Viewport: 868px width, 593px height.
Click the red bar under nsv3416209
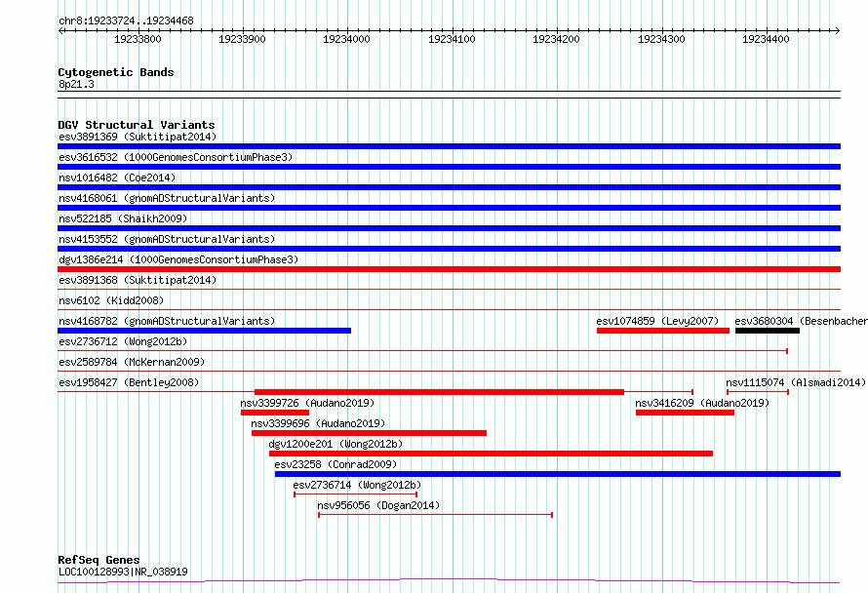pyautogui.click(x=686, y=413)
